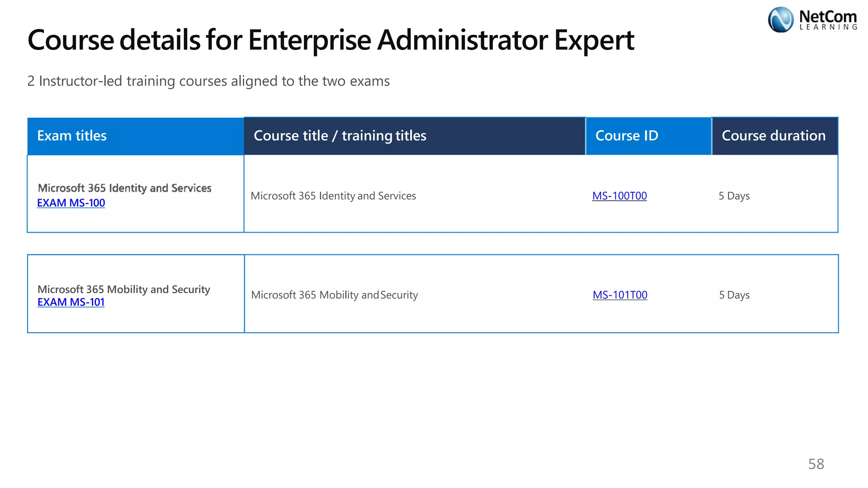Select exam title text 'Microsoft 365 Identity and Services'
This screenshot has height=488, width=868.
125,188
